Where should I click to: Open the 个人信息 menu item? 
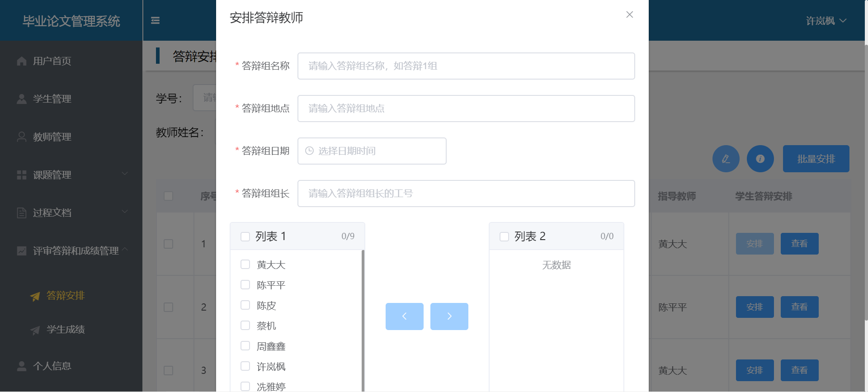click(71, 366)
